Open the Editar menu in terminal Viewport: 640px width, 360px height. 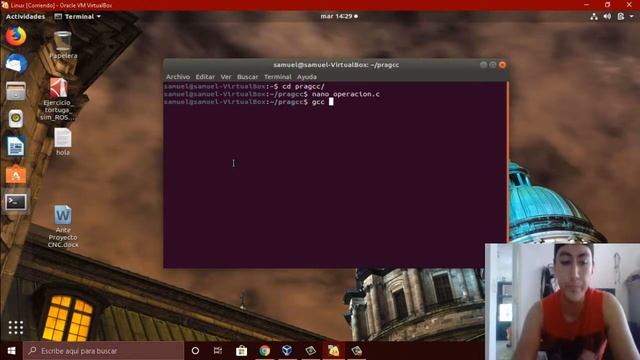point(205,77)
